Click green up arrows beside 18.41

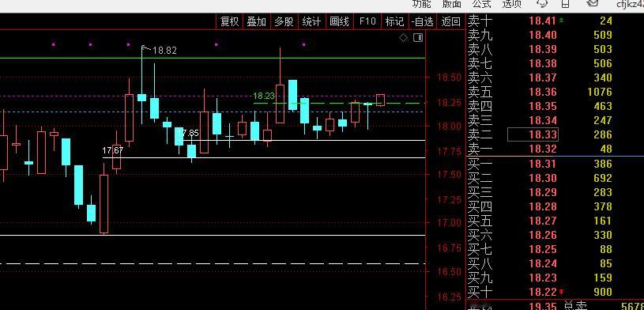click(562, 20)
